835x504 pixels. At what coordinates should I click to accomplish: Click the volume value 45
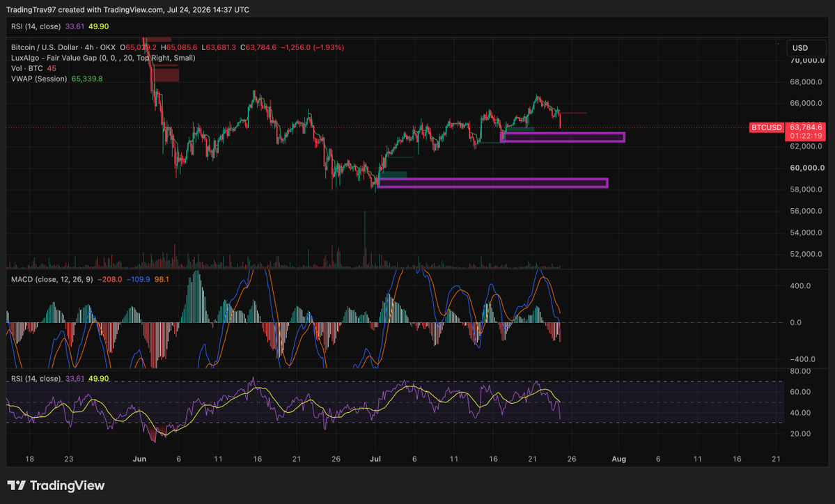pos(52,68)
